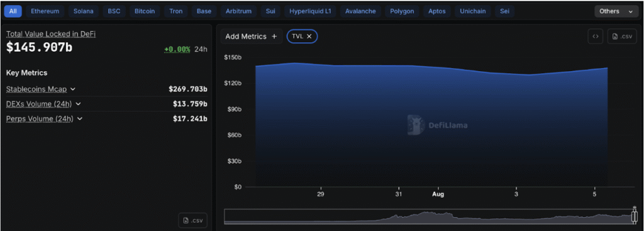Click the $269.703b stablecoins value
The image size is (644, 231).
[x=188, y=89]
